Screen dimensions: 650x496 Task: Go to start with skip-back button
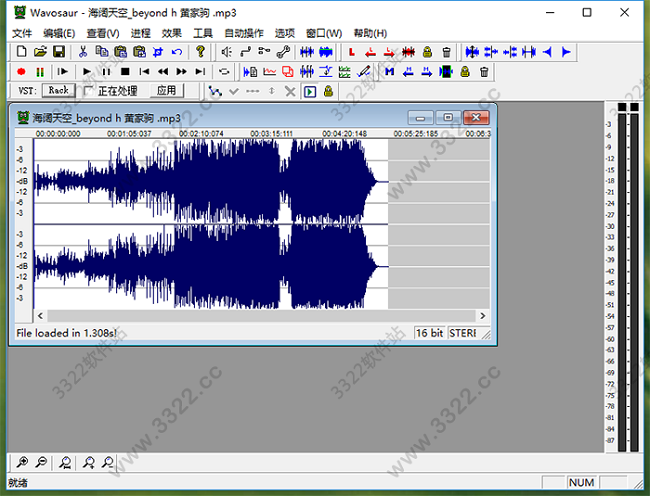point(144,72)
